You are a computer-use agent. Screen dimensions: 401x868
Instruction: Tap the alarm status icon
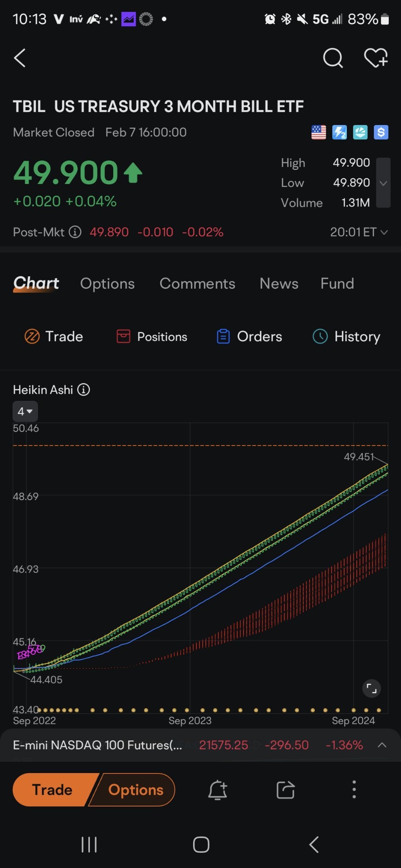(270, 19)
